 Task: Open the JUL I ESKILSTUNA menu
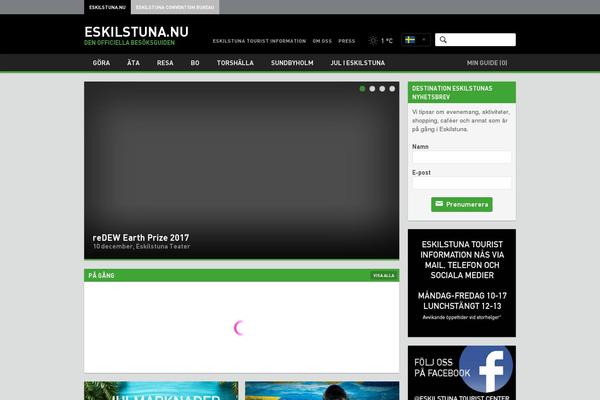click(x=358, y=63)
